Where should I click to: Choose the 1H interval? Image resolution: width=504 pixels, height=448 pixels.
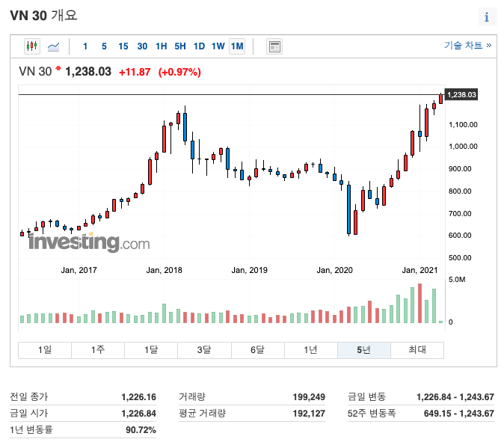[161, 46]
